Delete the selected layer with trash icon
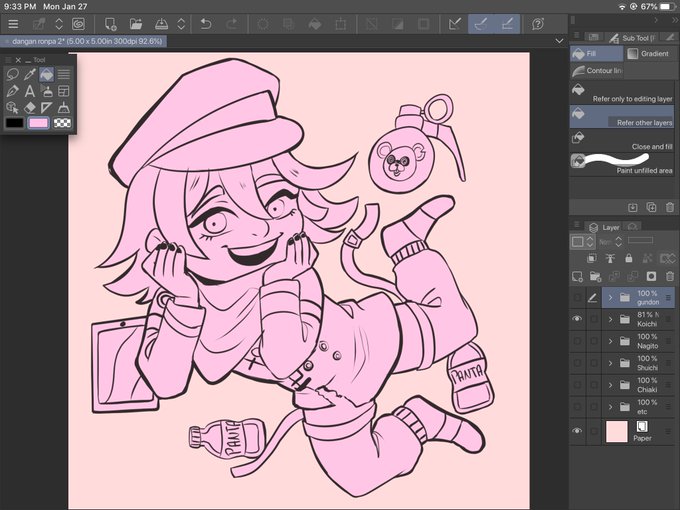Viewport: 680px width, 510px height. pyautogui.click(x=670, y=276)
